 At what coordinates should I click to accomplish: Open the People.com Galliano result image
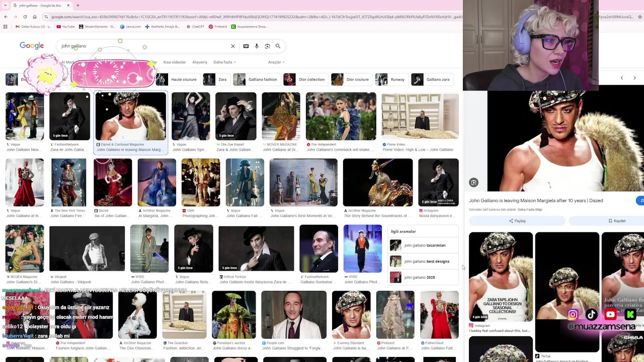click(294, 315)
